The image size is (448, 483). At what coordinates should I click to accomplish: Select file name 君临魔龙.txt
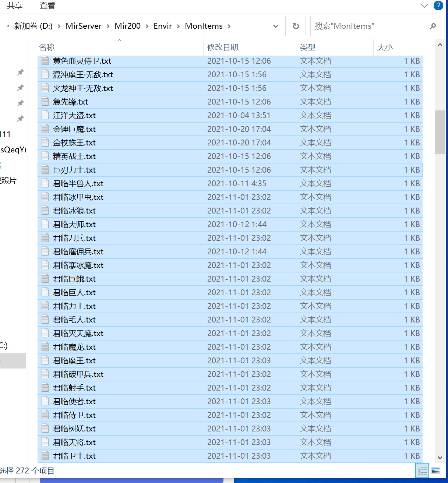(74, 347)
